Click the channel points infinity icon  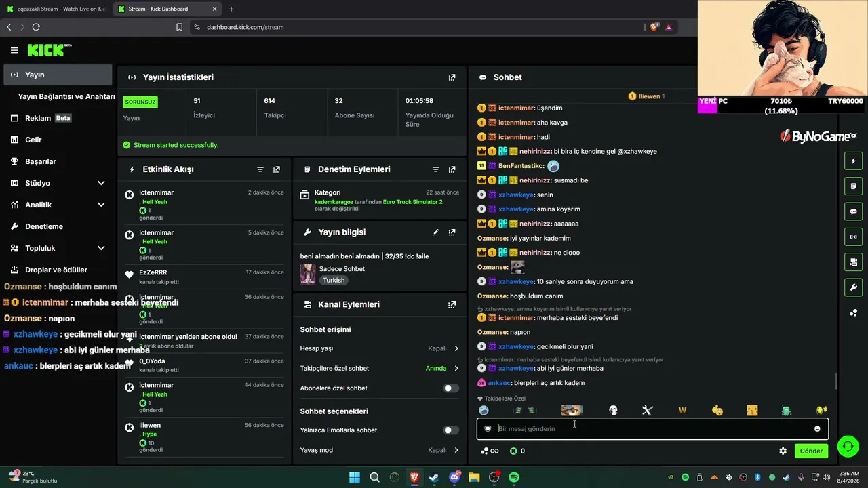coord(490,451)
